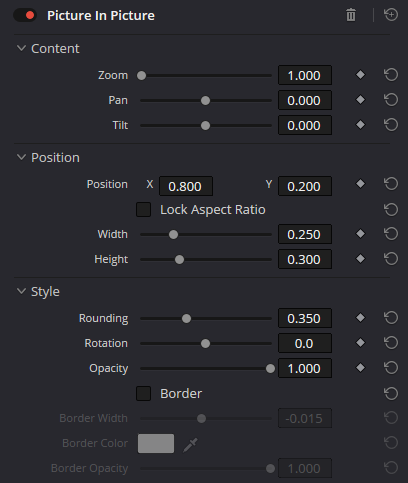Reset the Pan value
Screen dimensions: 408x483
pyautogui.click(x=391, y=100)
